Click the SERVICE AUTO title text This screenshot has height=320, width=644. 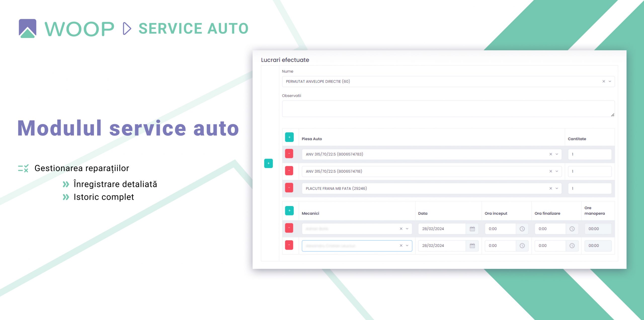(x=193, y=28)
